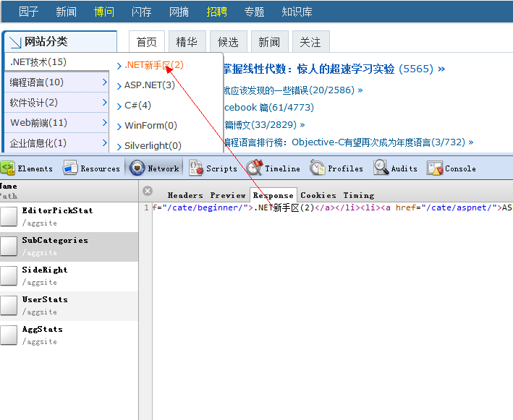This screenshot has height=420, width=513.
Task: Click the EditorPickStat file icon
Action: [9, 217]
